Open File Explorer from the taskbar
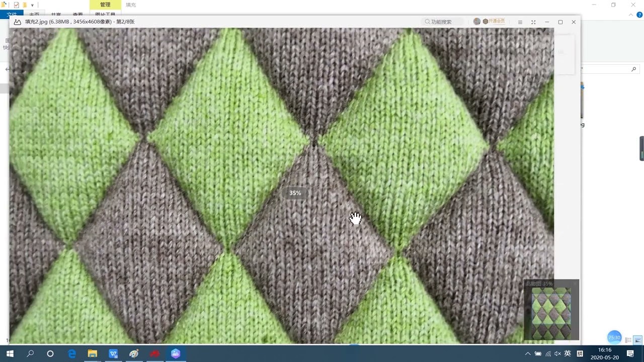Viewport: 644px width, 362px height. point(93,353)
